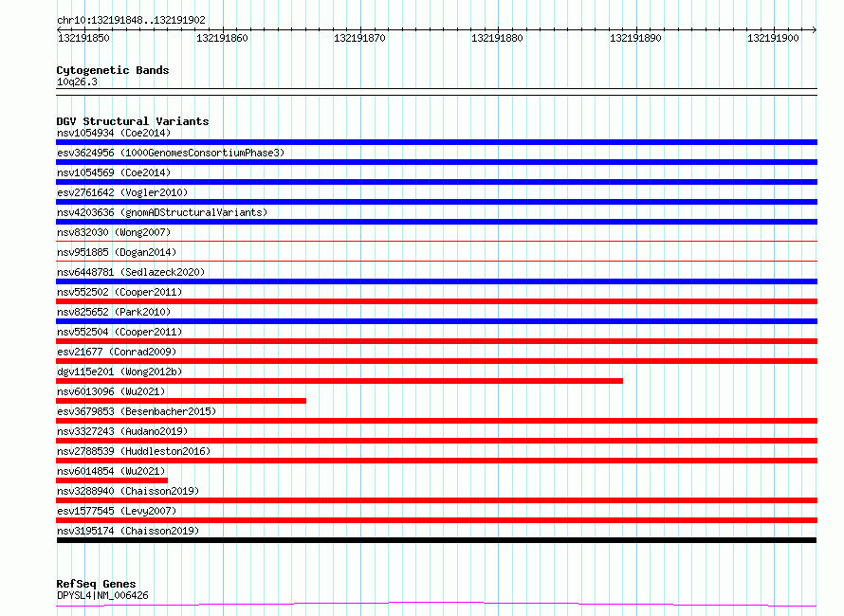The width and height of the screenshot is (844, 616).
Task: Click the Cytogenetic Bands track title
Action: 113,70
